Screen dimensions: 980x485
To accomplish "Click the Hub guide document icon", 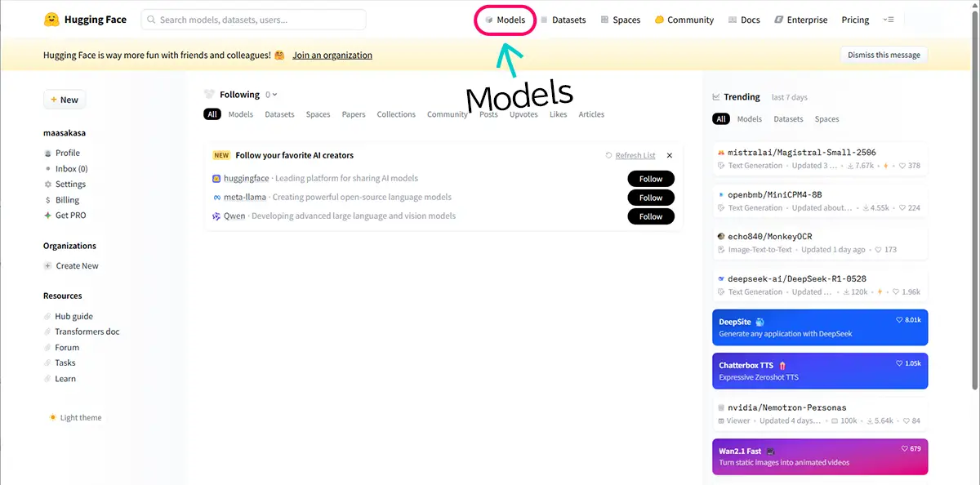I will point(48,317).
